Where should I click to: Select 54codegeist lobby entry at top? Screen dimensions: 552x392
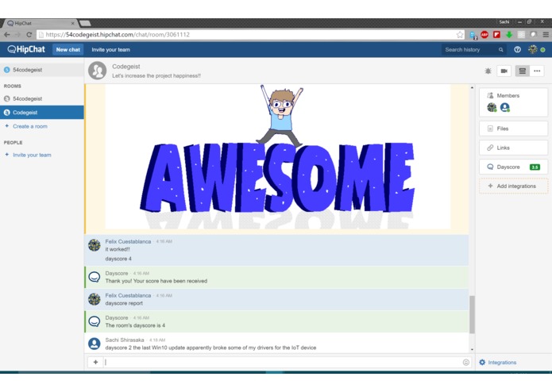pyautogui.click(x=42, y=70)
